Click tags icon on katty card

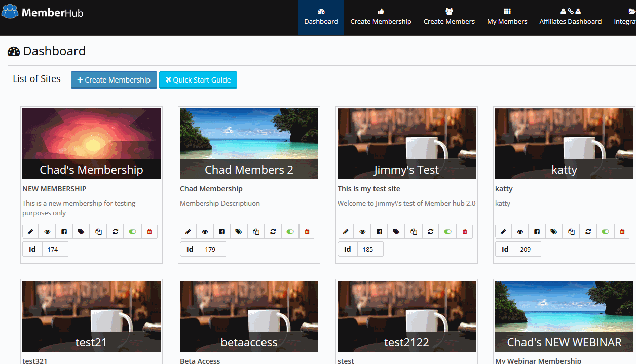554,231
